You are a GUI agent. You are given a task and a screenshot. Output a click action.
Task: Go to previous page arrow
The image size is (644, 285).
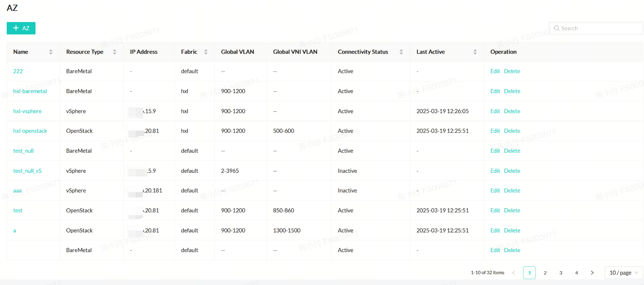click(x=514, y=273)
